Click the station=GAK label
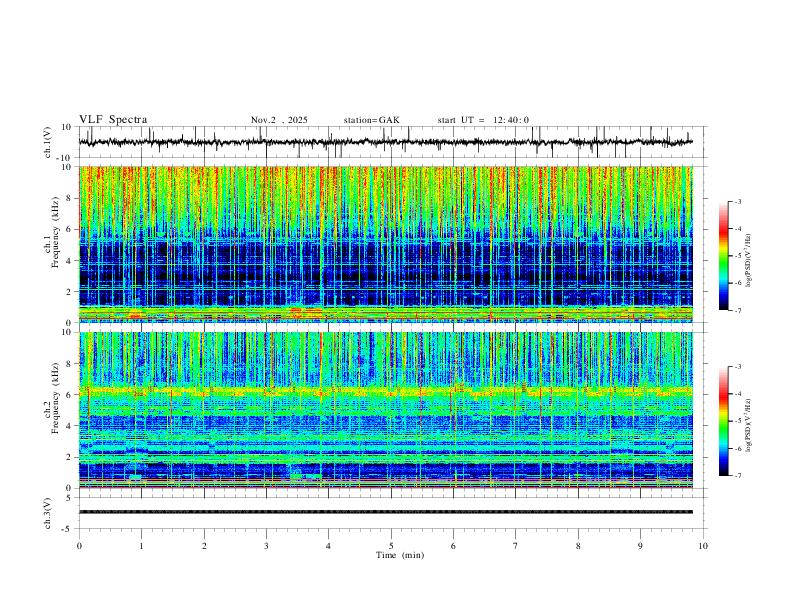792x612 pixels. (x=371, y=120)
